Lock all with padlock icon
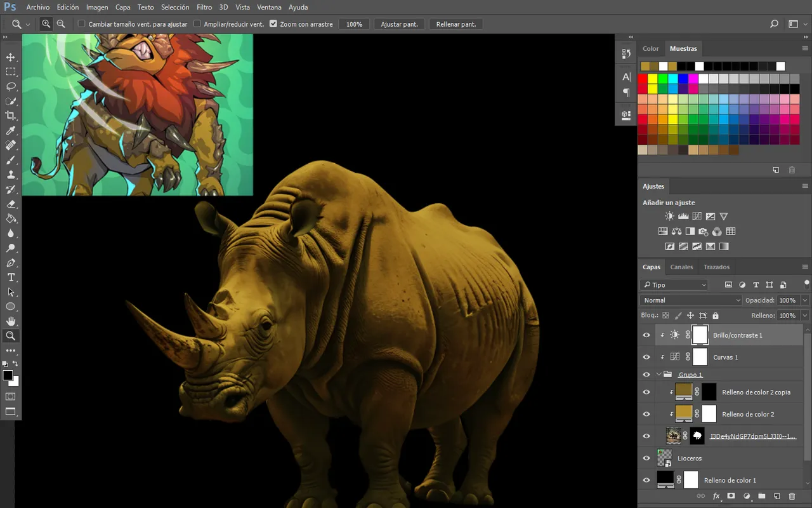This screenshot has width=812, height=508. tap(716, 316)
